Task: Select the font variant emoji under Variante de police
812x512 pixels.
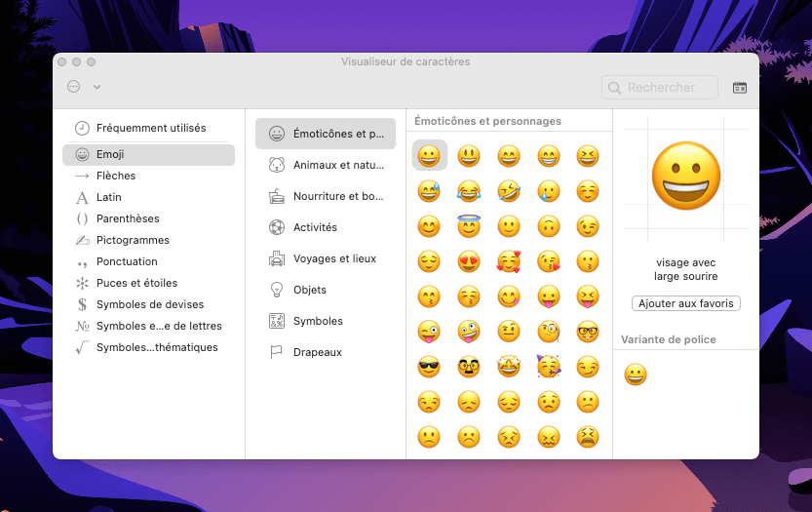Action: [x=636, y=374]
